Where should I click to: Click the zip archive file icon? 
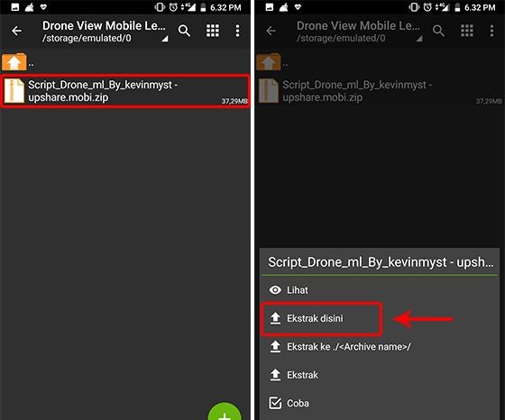pos(14,91)
